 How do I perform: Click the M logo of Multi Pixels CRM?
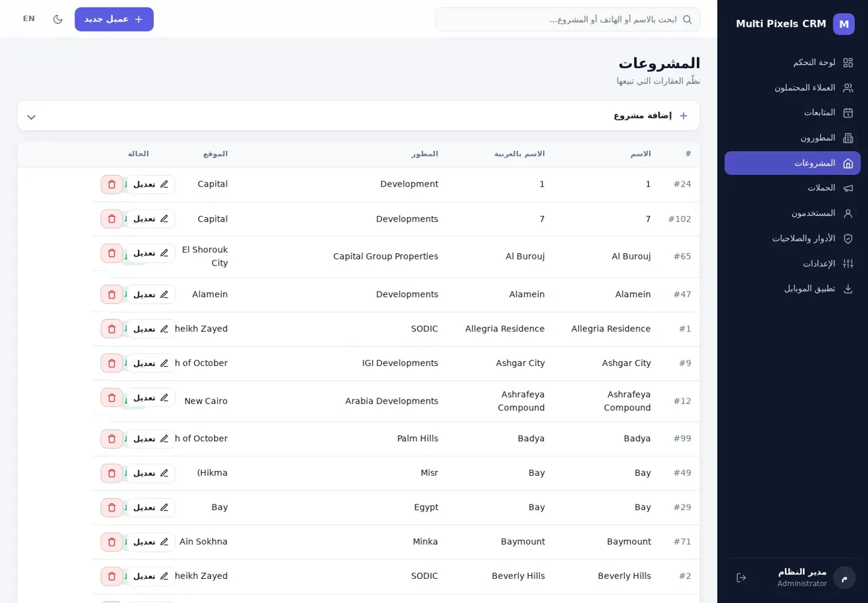[844, 24]
